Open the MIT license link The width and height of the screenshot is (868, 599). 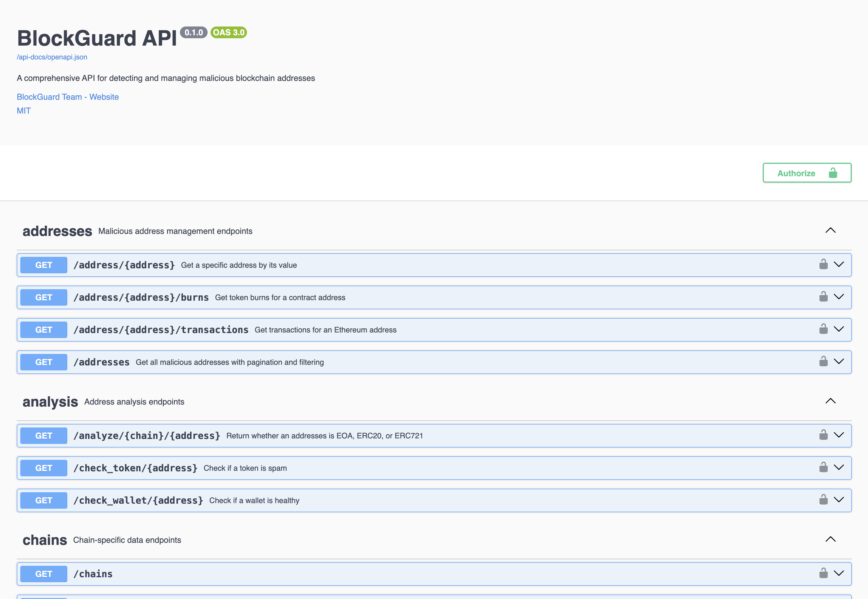click(x=24, y=110)
